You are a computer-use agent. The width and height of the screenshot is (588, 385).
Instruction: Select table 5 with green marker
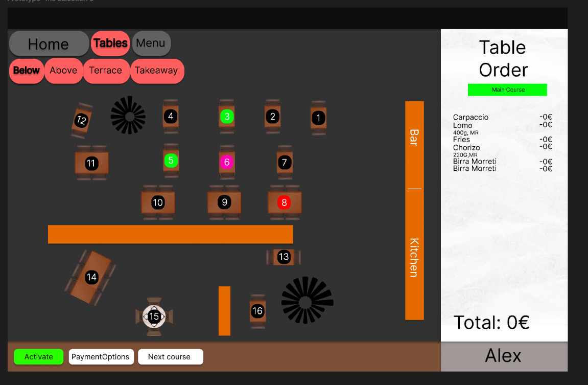171,161
